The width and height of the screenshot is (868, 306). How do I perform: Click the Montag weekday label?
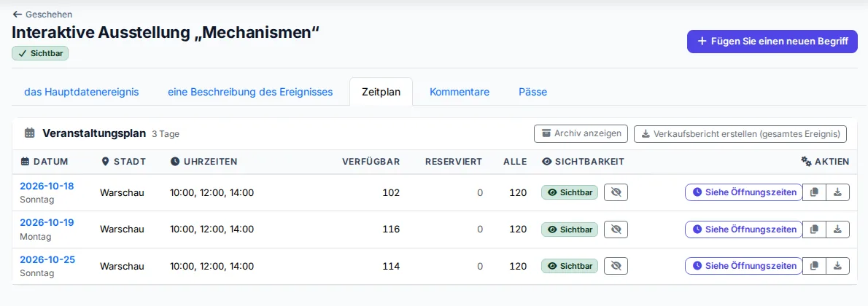coord(36,237)
